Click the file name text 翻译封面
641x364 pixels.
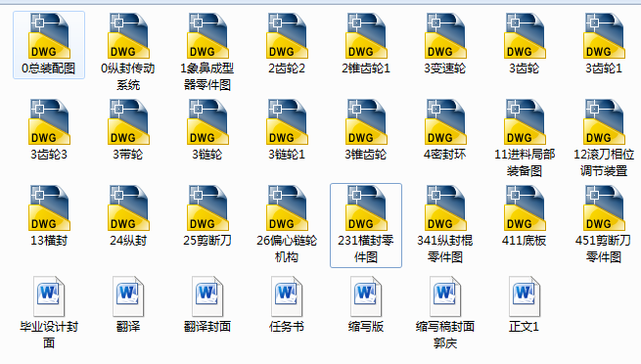pos(207,327)
